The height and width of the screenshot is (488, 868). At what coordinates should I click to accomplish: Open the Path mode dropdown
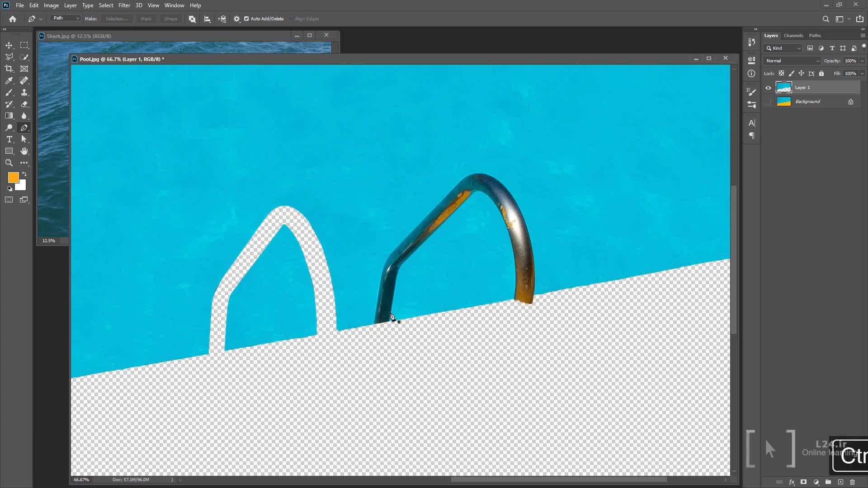click(x=66, y=19)
